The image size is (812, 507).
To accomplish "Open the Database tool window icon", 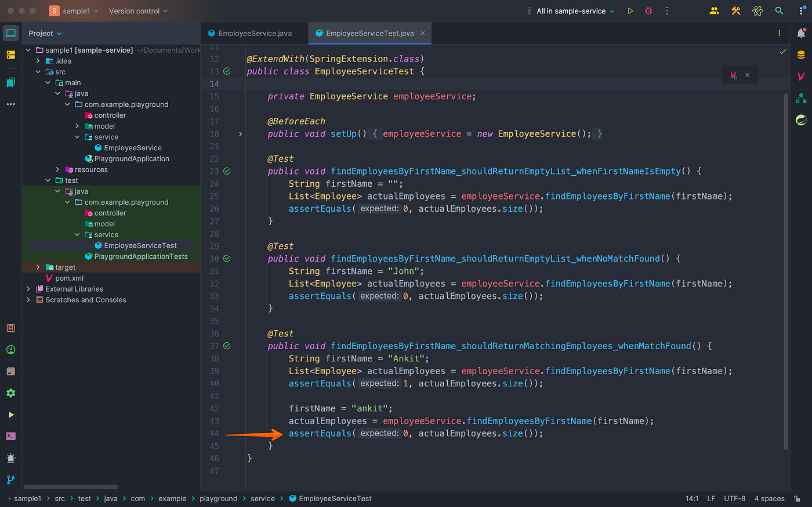I will pos(801,55).
